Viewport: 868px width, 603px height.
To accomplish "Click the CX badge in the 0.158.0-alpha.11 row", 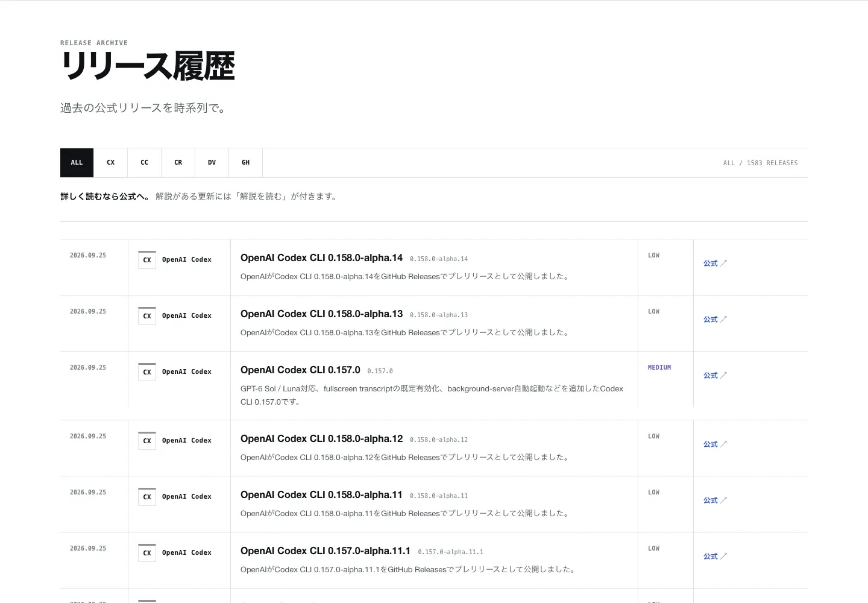I will pos(147,497).
